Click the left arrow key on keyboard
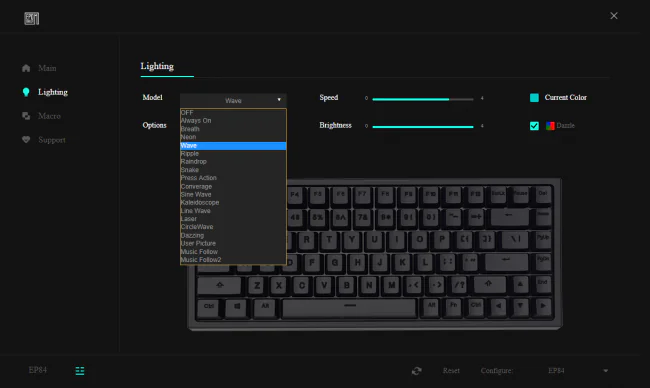Image resolution: width=650 pixels, height=388 pixels. (x=498, y=307)
